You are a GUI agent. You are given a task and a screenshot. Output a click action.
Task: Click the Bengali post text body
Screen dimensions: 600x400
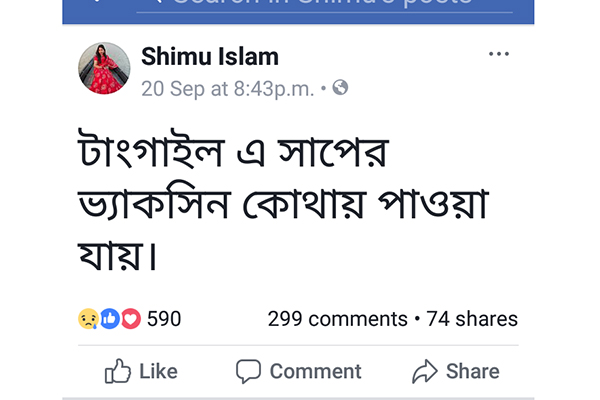(284, 200)
